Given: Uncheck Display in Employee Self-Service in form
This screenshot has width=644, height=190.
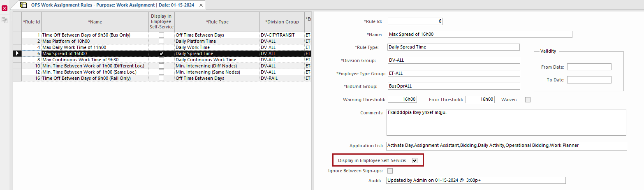Looking at the screenshot, I should coord(415,160).
